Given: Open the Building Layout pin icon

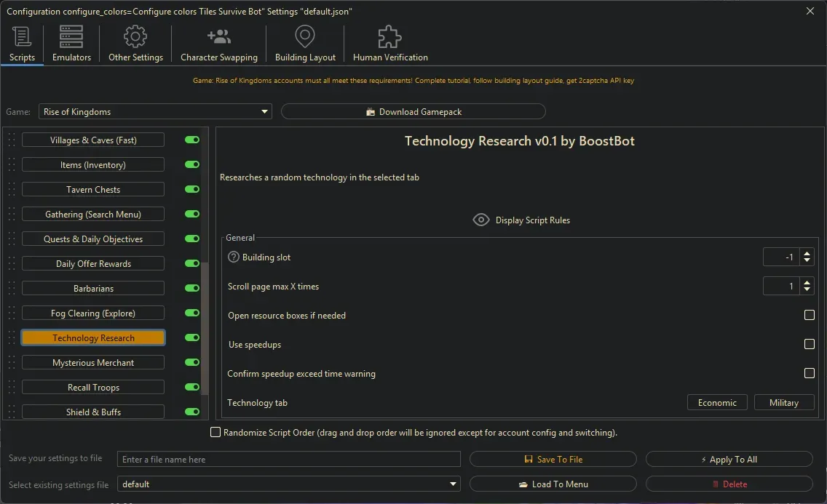Looking at the screenshot, I should click(x=304, y=36).
